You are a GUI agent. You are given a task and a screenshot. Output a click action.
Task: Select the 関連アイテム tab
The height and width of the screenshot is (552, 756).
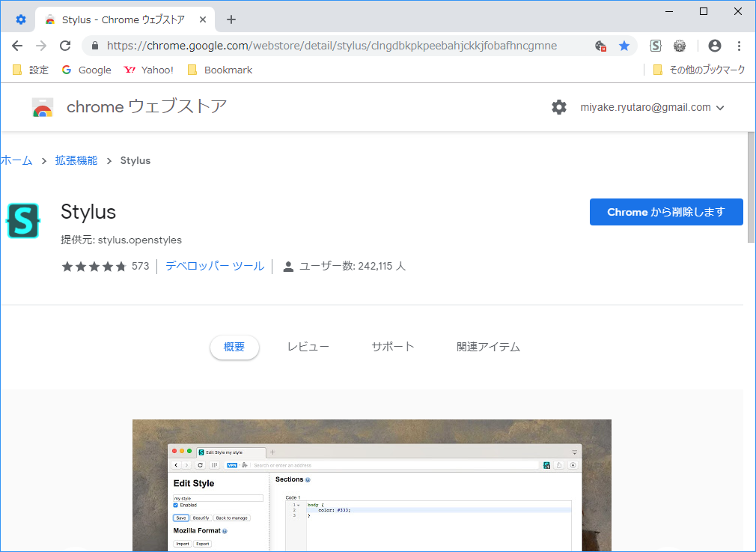(x=488, y=347)
